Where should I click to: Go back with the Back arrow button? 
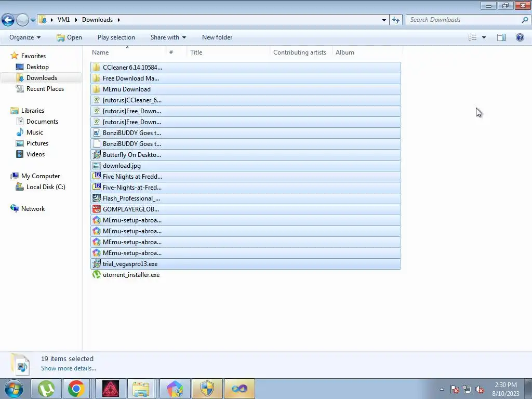pyautogui.click(x=8, y=20)
